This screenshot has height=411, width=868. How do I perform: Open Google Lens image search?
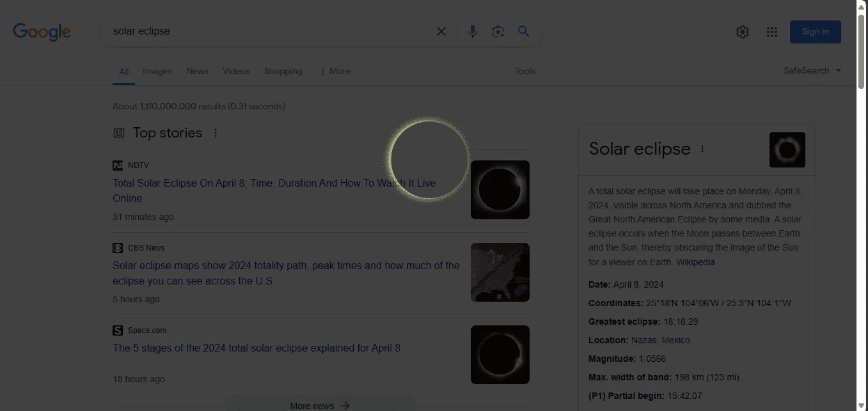(x=498, y=31)
